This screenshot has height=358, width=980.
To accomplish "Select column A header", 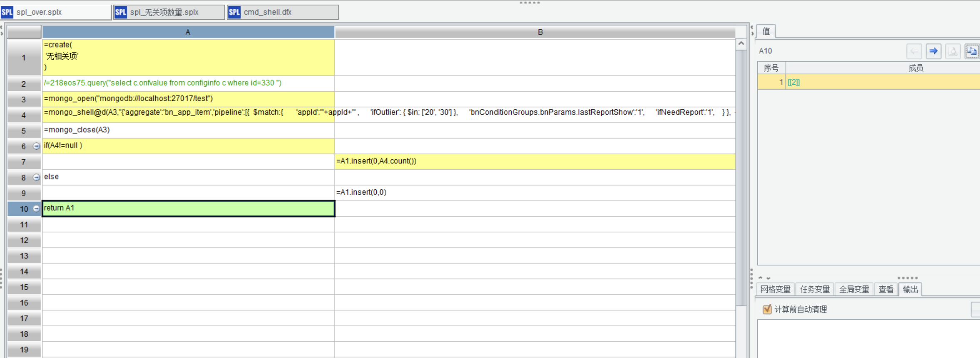I will tap(188, 32).
